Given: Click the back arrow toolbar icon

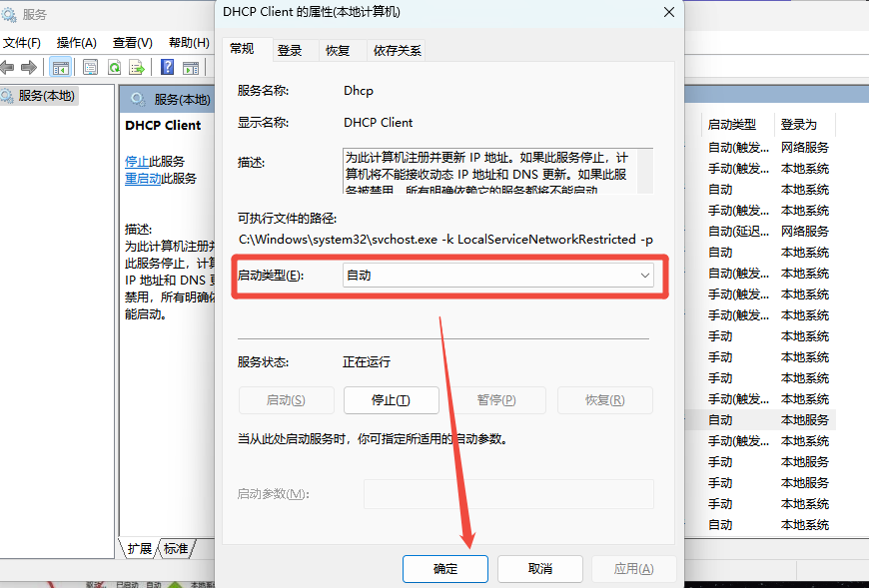Looking at the screenshot, I should click(x=7, y=67).
